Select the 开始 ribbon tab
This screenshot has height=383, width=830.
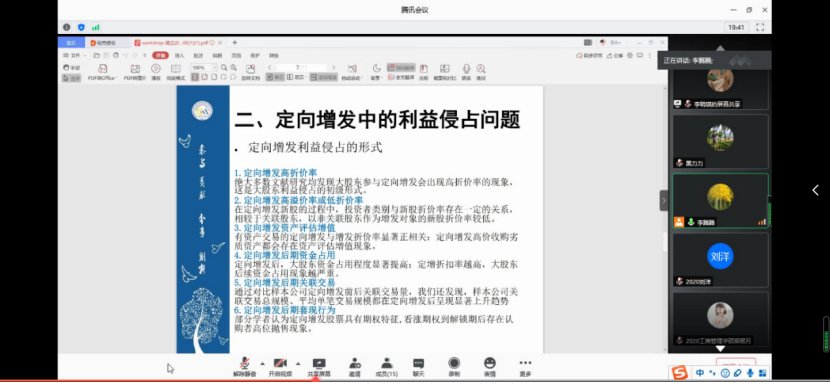(x=160, y=56)
